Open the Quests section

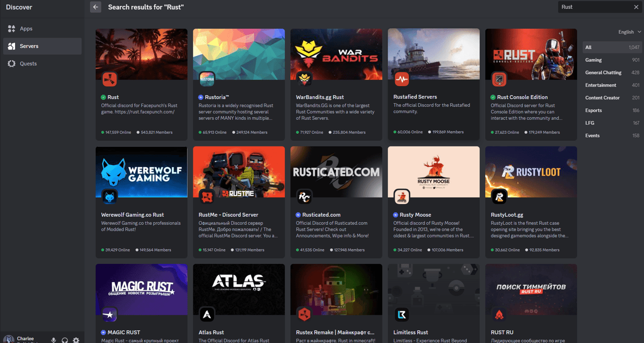(42, 64)
